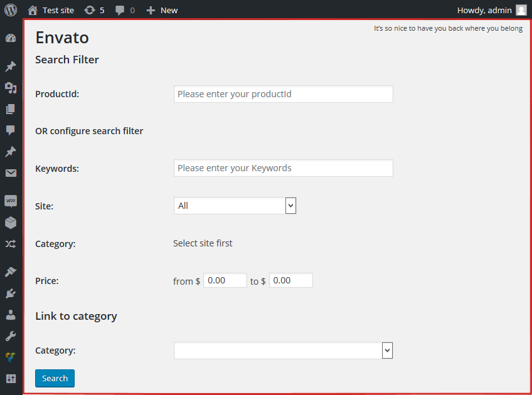532x395 pixels.
Task: Open the Settings sliders icon
Action: (11, 379)
